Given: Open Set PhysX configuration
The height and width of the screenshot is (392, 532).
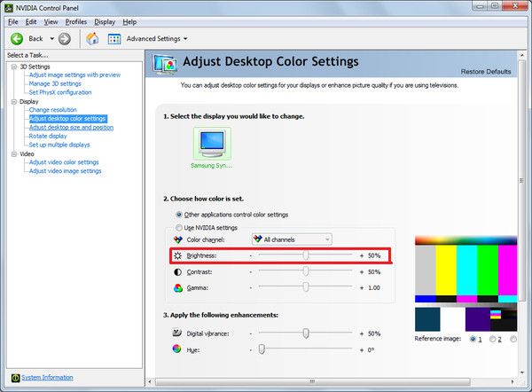Looking at the screenshot, I should click(60, 92).
